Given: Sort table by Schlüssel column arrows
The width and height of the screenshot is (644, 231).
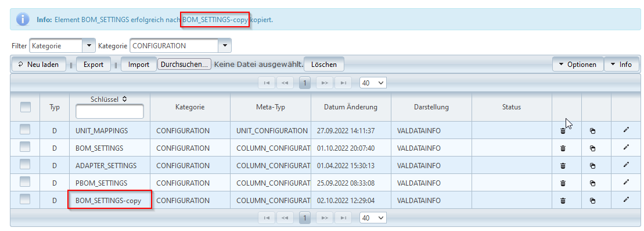Looking at the screenshot, I should (x=125, y=99).
